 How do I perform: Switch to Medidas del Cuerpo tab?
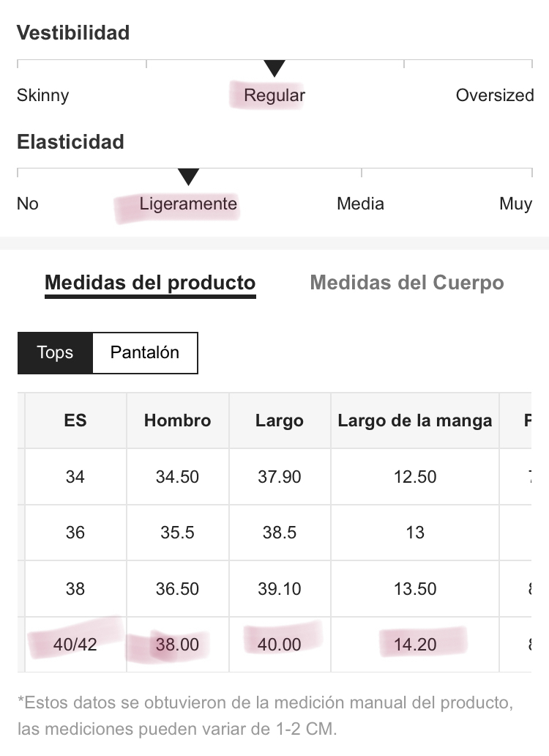tap(407, 283)
